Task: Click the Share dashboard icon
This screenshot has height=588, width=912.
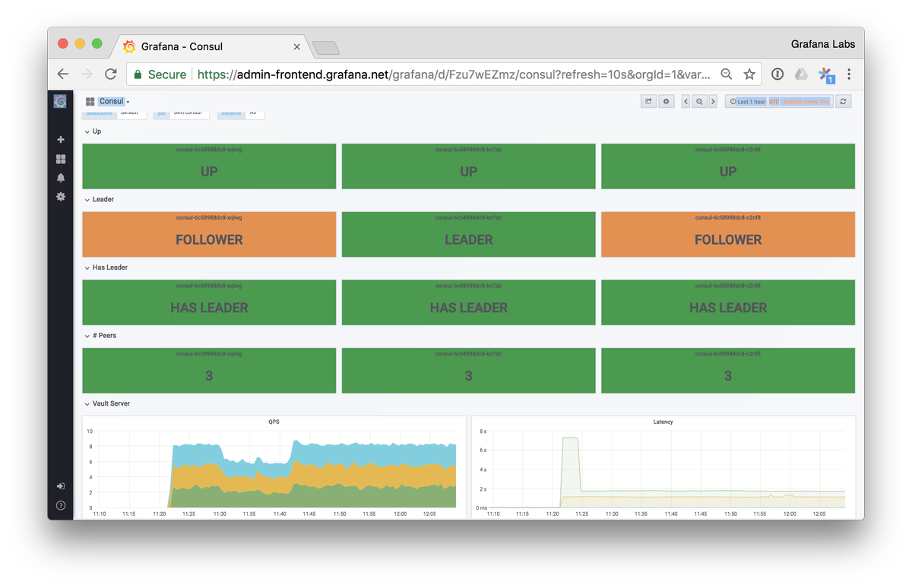Action: 648,101
